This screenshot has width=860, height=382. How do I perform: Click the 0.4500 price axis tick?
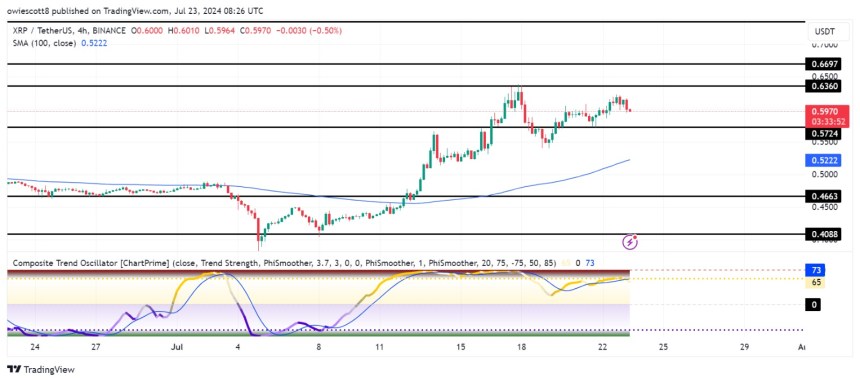(x=824, y=207)
